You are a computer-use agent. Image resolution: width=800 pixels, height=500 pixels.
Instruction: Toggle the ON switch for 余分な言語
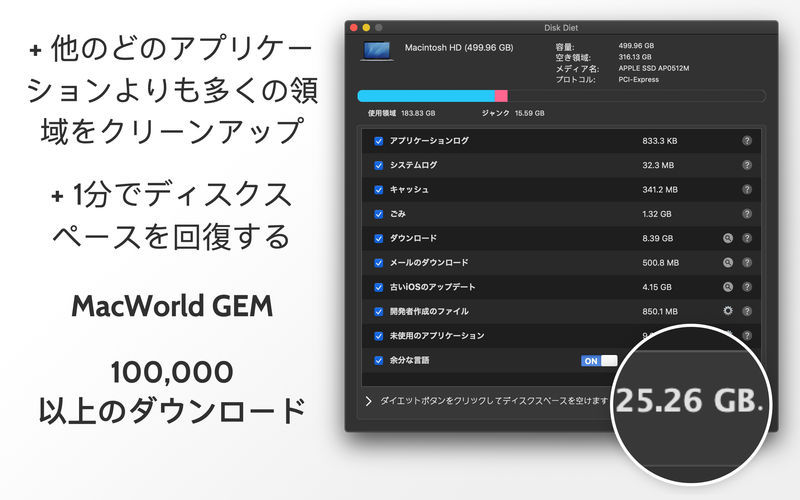click(599, 361)
